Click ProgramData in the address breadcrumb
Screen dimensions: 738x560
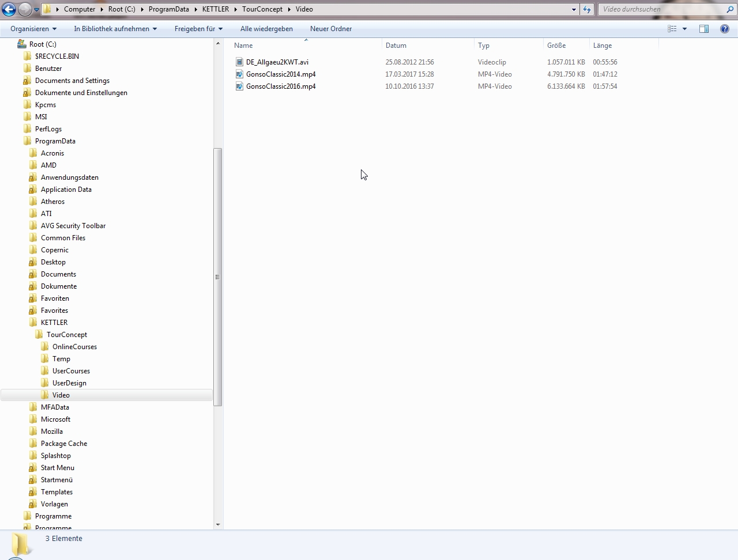pyautogui.click(x=169, y=9)
